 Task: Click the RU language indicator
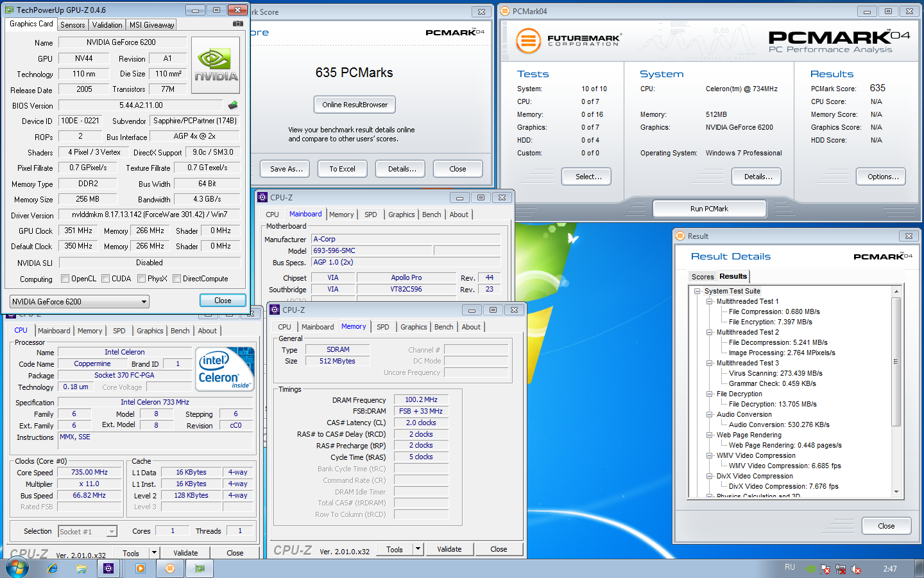click(x=790, y=567)
